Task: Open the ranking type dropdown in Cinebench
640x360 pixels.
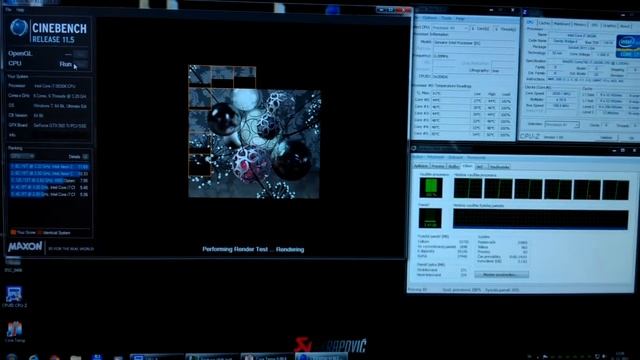Action: [22, 156]
